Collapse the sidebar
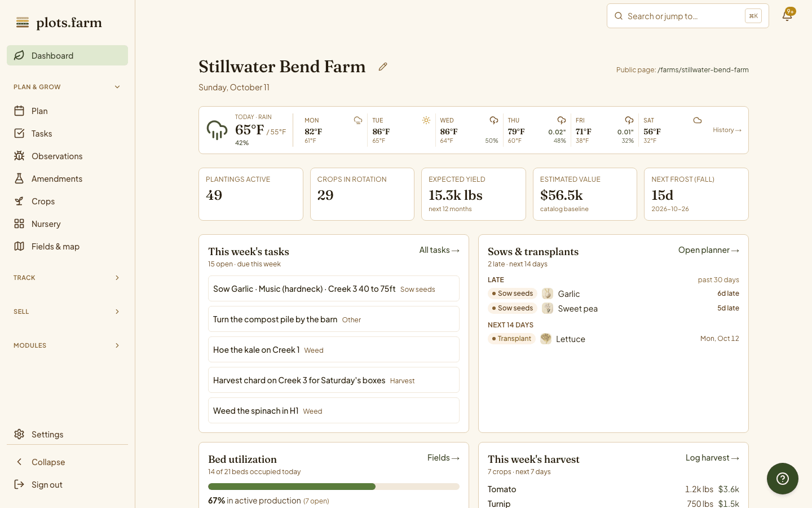The height and width of the screenshot is (508, 812). (x=67, y=462)
